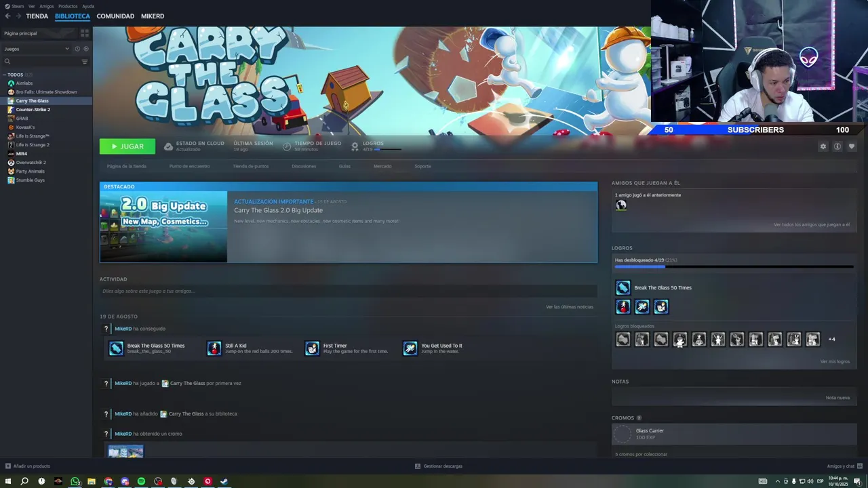
Task: Open the Guías link
Action: click(x=344, y=166)
